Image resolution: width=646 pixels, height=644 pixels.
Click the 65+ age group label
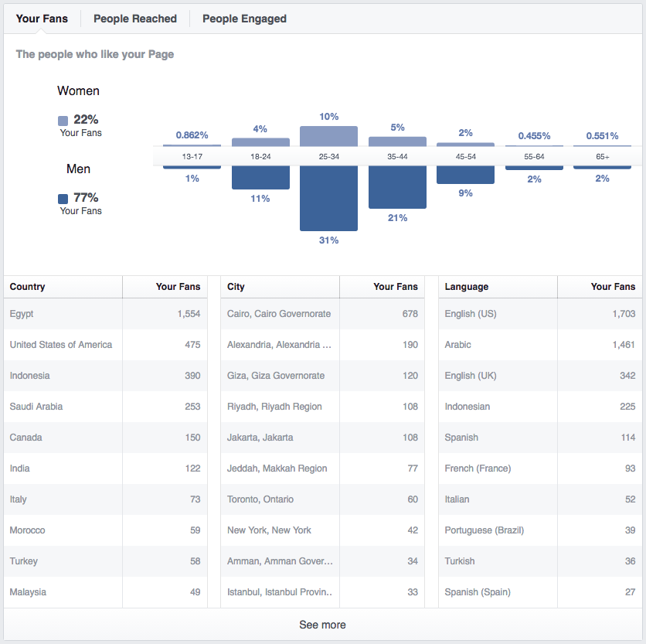602,157
